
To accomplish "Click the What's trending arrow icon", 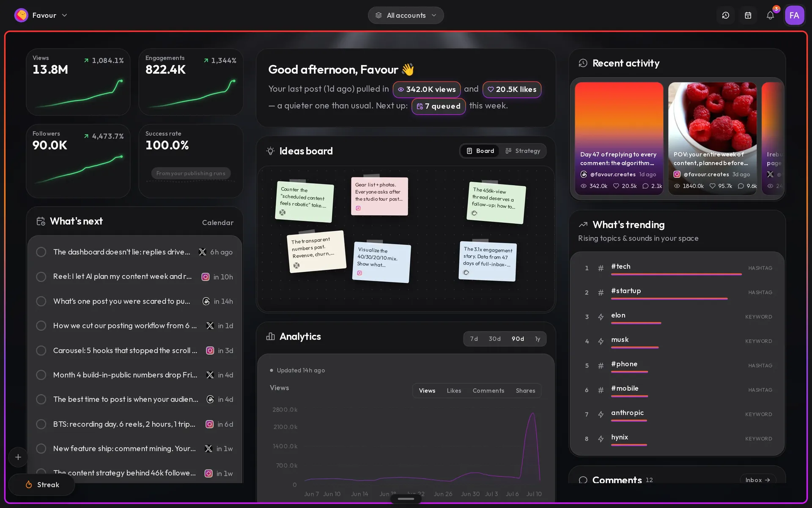I will 583,224.
